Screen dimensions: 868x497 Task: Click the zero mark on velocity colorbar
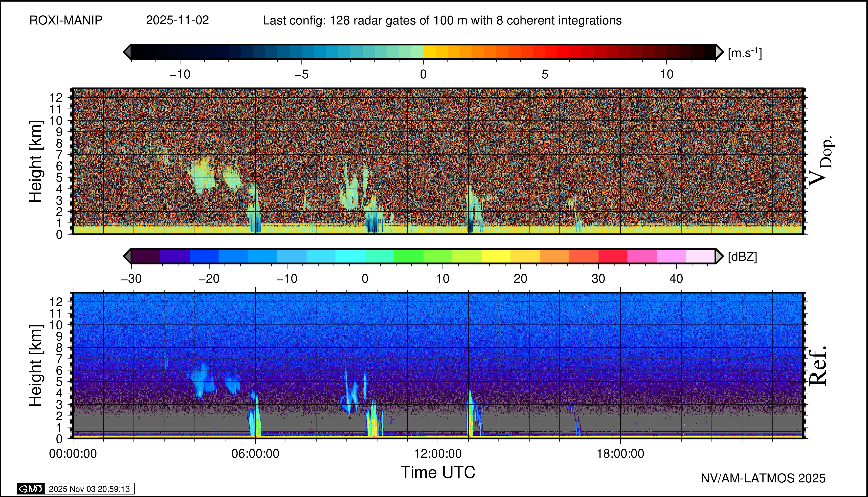[x=423, y=74]
